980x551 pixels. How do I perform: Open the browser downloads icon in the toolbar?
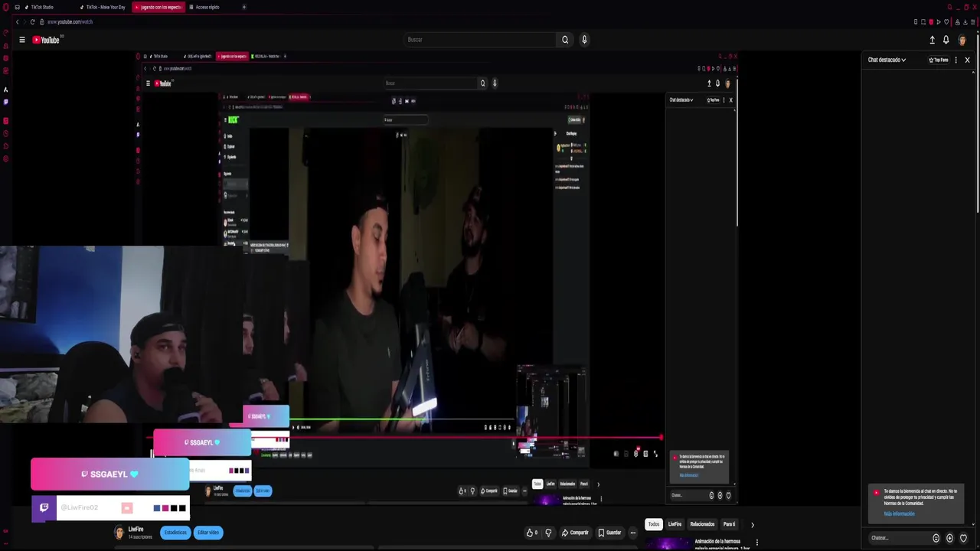pyautogui.click(x=965, y=21)
